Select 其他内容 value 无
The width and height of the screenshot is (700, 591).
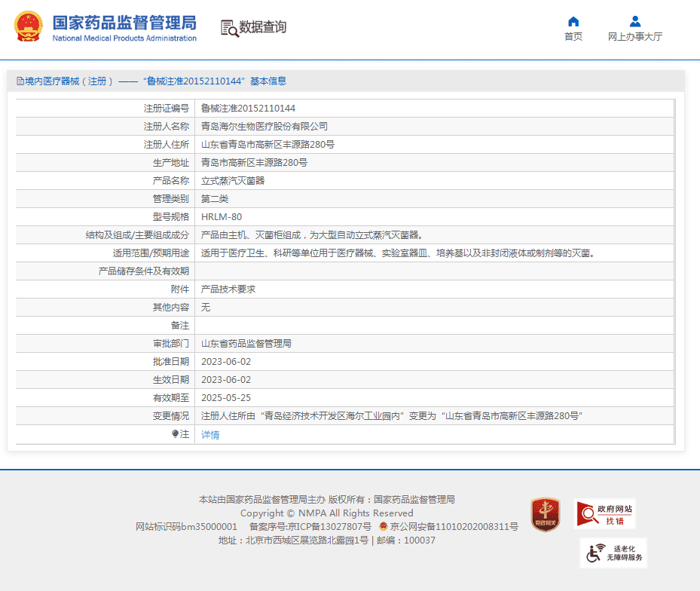pos(206,308)
